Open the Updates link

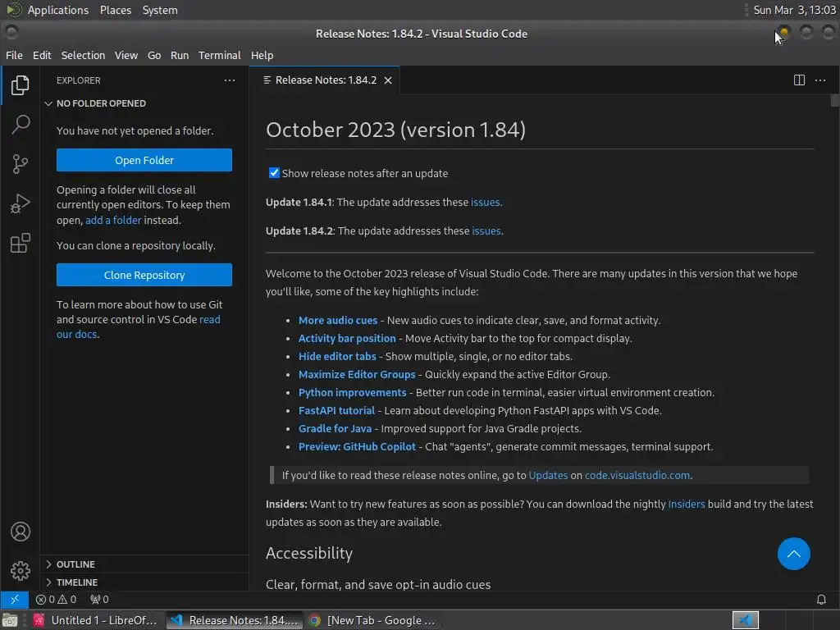click(x=548, y=475)
